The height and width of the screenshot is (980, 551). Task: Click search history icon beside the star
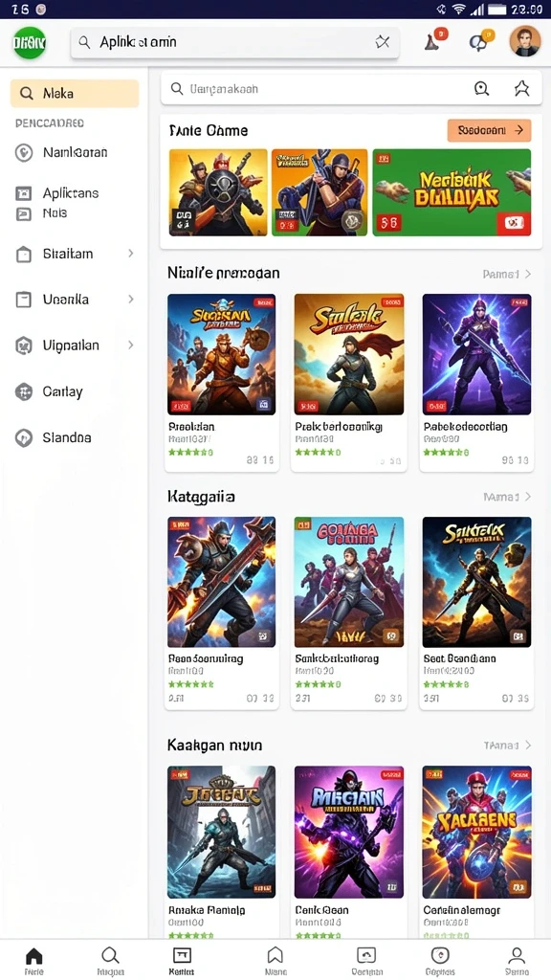point(482,89)
